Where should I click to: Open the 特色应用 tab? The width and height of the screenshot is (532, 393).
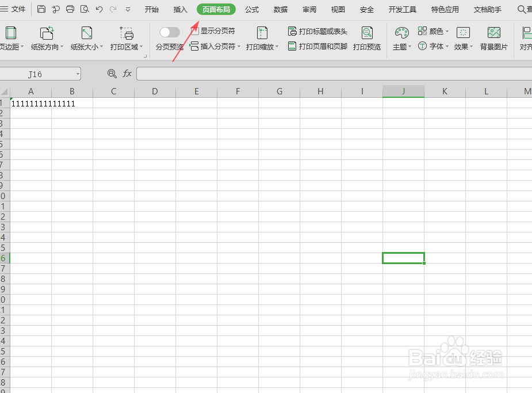pos(445,10)
